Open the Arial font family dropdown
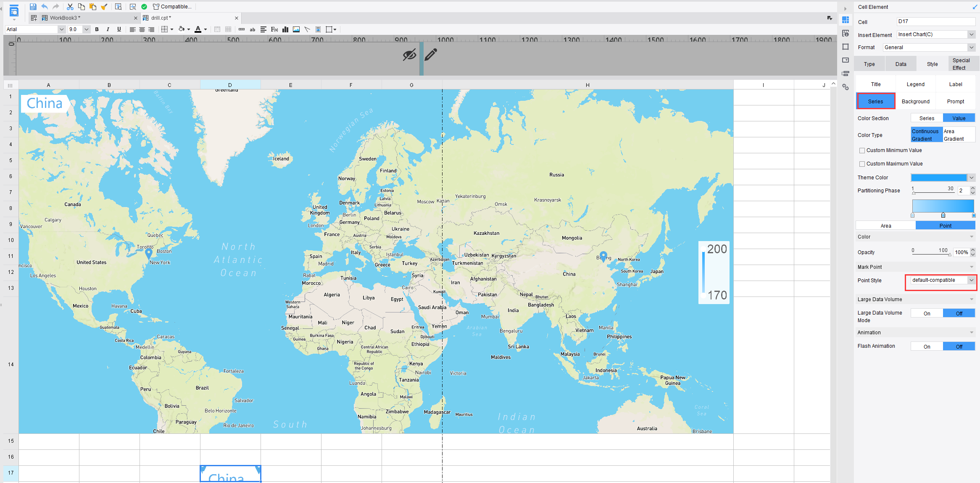980x483 pixels. (61, 29)
